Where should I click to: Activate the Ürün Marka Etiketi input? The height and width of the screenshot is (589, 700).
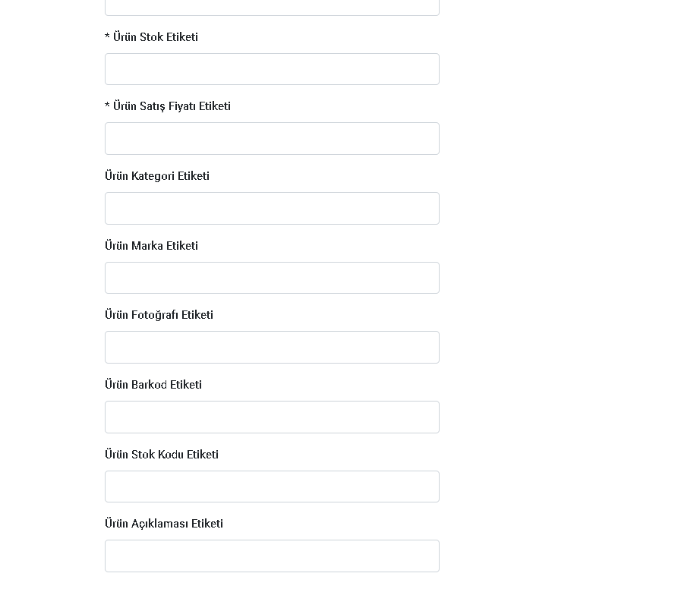click(x=272, y=278)
